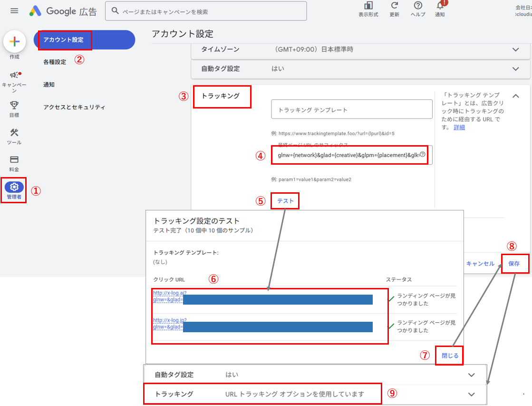Viewport: 532px width, 406px height.
Task: Select アクセスとセキュリティ in the side menu
Action: (74, 108)
